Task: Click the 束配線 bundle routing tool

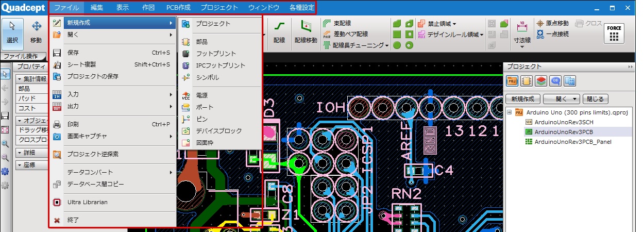Action: tap(337, 24)
